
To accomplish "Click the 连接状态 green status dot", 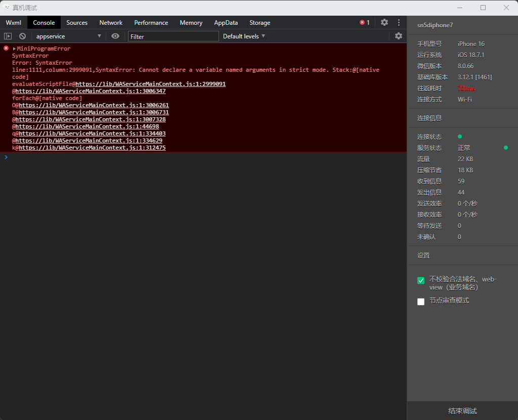I will coord(460,136).
